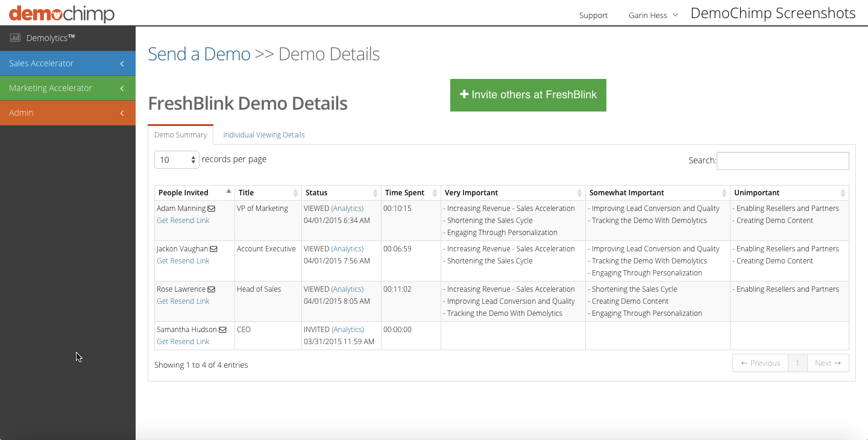Select the Demo Summary tab
The image size is (868, 440).
point(180,135)
